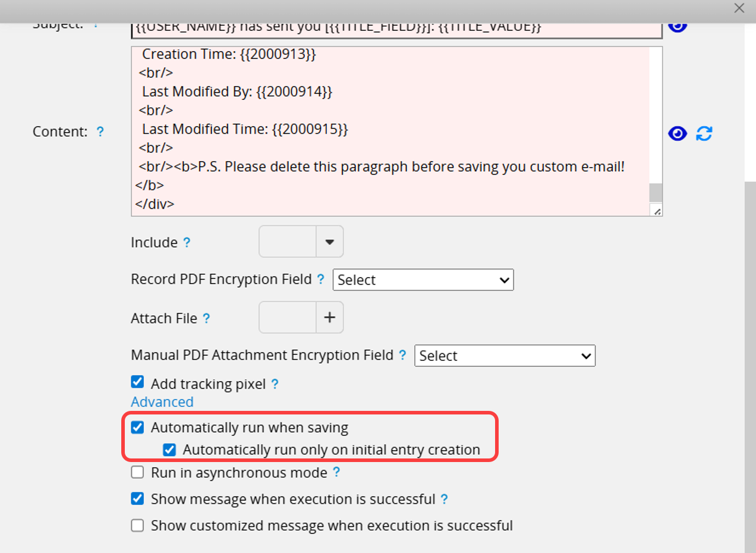Click the plus button for Attach File
This screenshot has width=756, height=553.
[329, 318]
